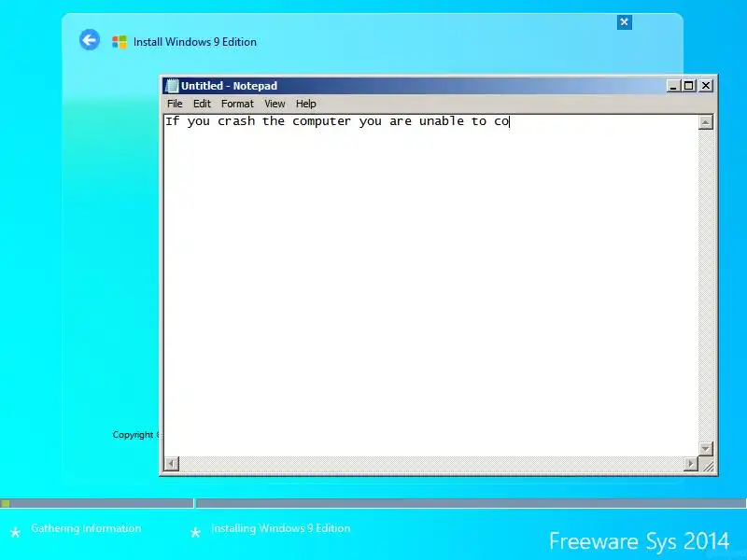Go back using the blue arrow in installer
Image resolution: width=747 pixels, height=560 pixels.
[90, 40]
